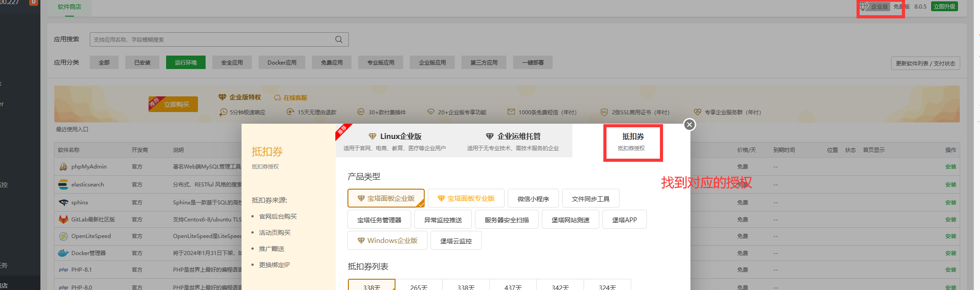Filter by 安全应用 category
Viewport: 980px width, 290px height.
pyautogui.click(x=232, y=62)
